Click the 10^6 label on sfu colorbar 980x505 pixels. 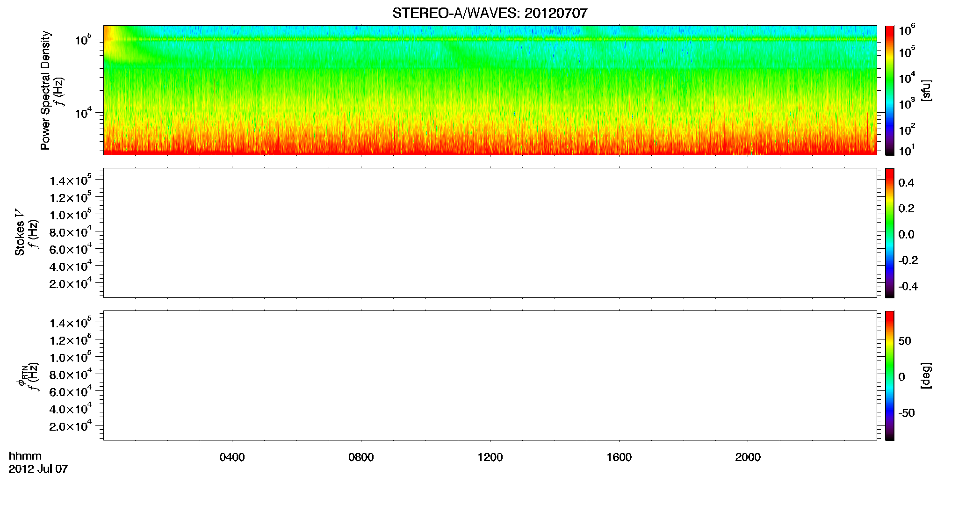(907, 30)
